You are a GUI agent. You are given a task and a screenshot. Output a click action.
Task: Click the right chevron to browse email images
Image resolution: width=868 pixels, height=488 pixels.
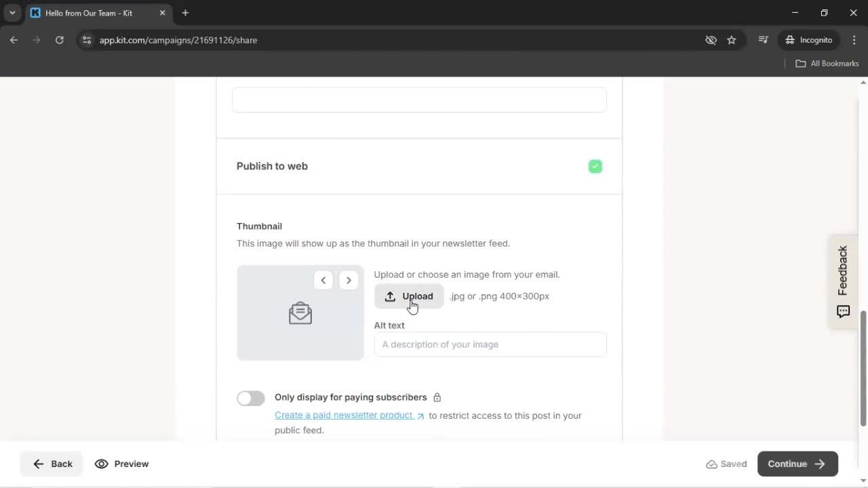coord(349,280)
